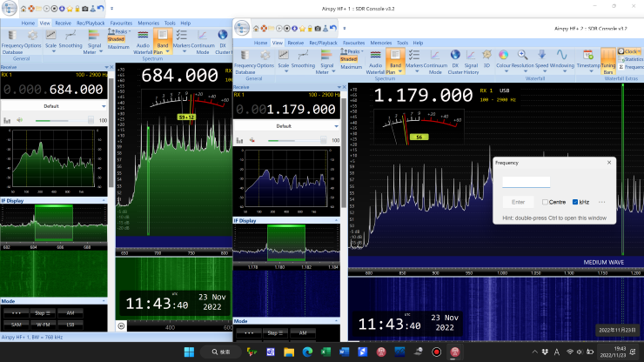Screen dimensions: 644x362
Task: Select W-FM mode in HF+ 1 Mode panel
Action: point(44,325)
